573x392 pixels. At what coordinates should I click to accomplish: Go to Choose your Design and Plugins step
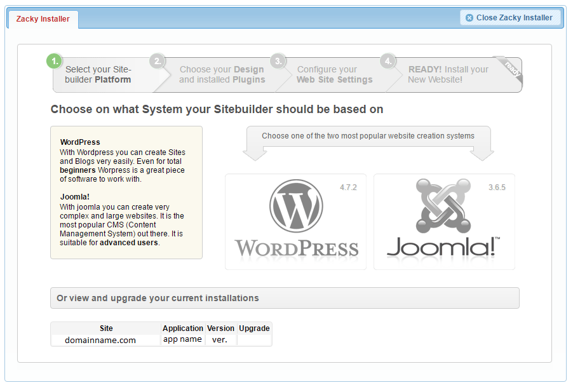(221, 75)
